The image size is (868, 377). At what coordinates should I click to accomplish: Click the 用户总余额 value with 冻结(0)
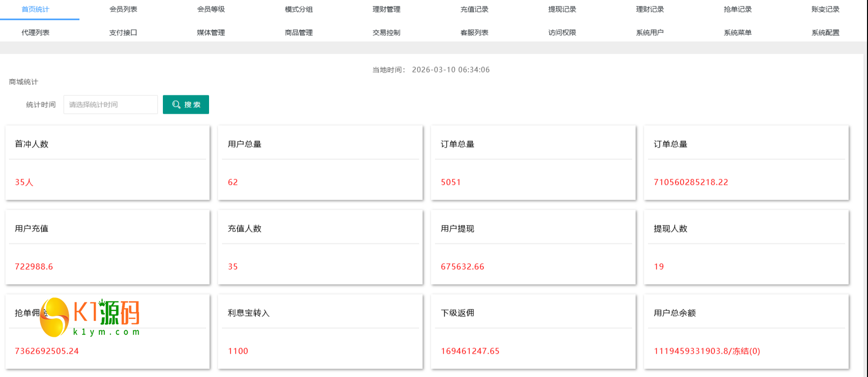(x=707, y=351)
